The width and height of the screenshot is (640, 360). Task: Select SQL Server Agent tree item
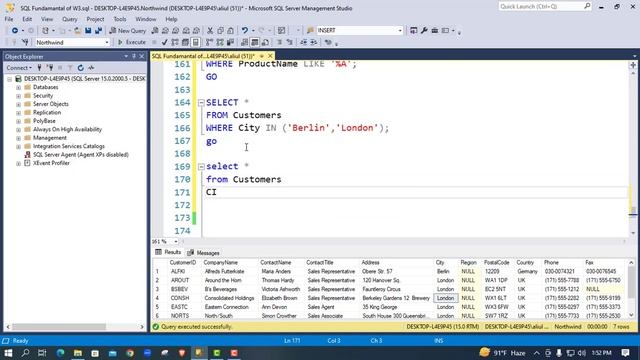[x=81, y=155]
